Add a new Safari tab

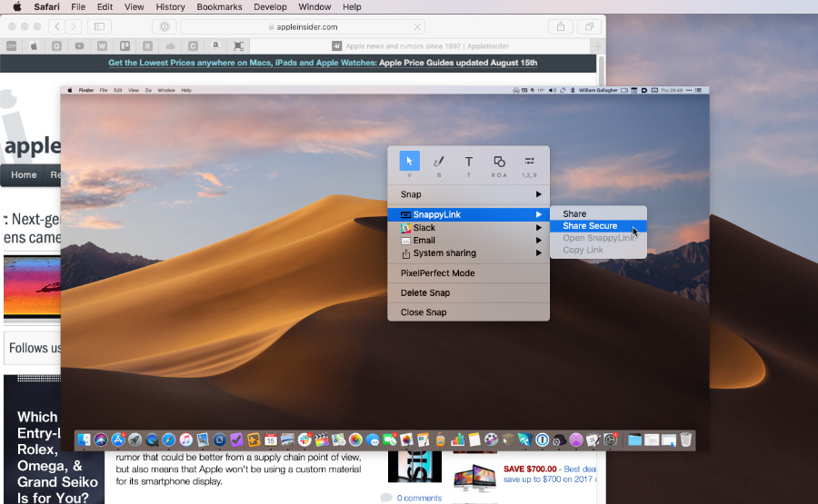(597, 46)
